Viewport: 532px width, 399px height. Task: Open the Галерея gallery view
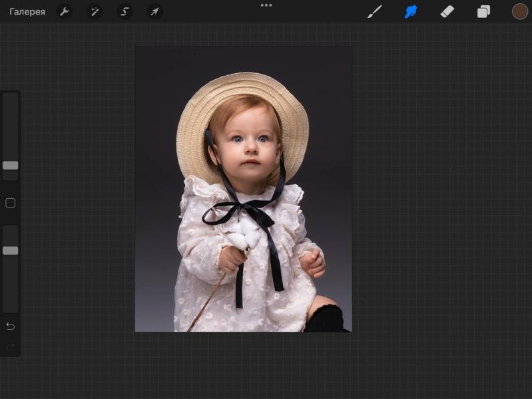coord(27,12)
